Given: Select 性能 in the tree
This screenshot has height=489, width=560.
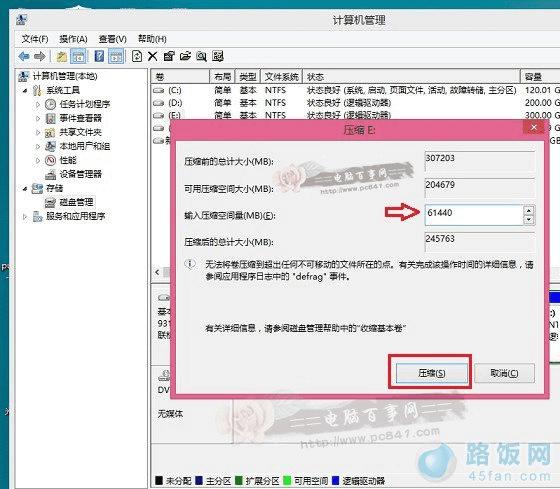Looking at the screenshot, I should [x=68, y=160].
